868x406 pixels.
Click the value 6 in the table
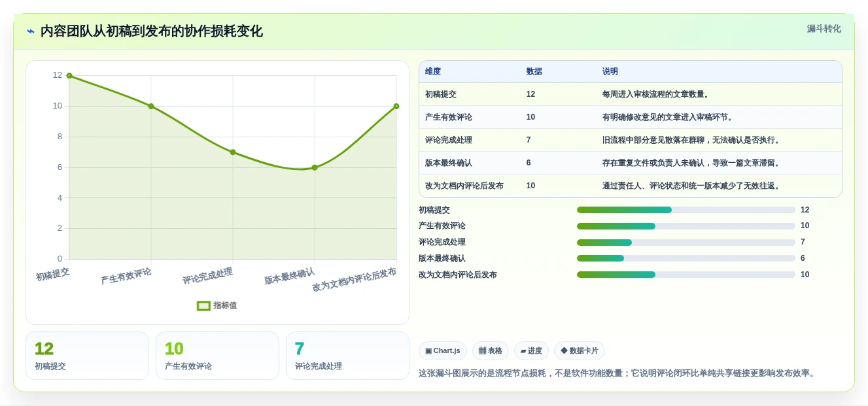[529, 163]
